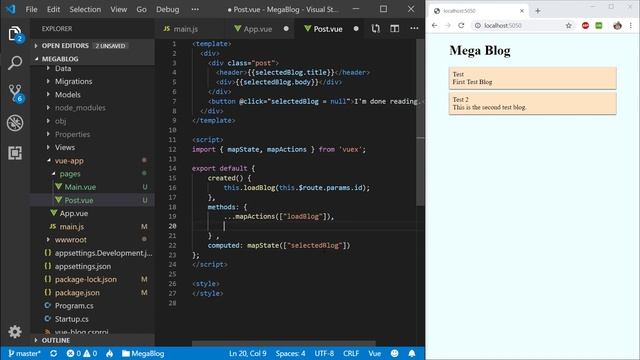Bookmark this page with the star
The height and width of the screenshot is (360, 640).
[569, 26]
